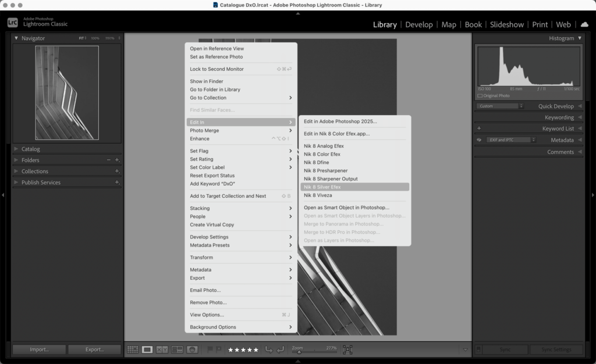596x364 pixels.
Task: Click the Zoom slider in the toolbar
Action: click(314, 352)
